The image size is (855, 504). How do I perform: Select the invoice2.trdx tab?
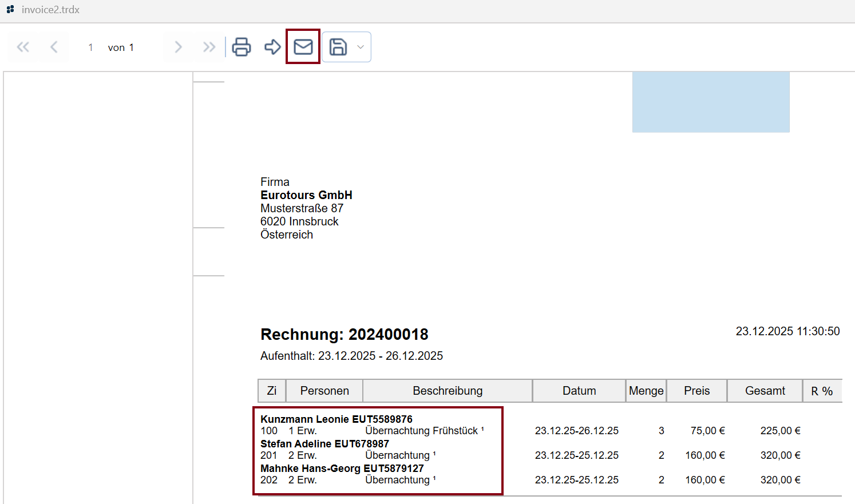click(50, 10)
